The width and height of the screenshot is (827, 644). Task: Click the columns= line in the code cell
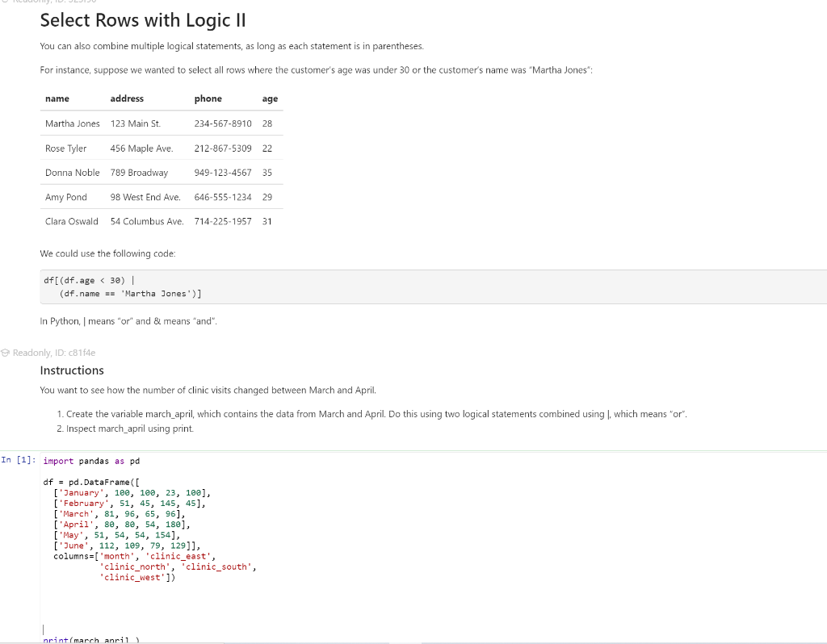click(x=135, y=556)
